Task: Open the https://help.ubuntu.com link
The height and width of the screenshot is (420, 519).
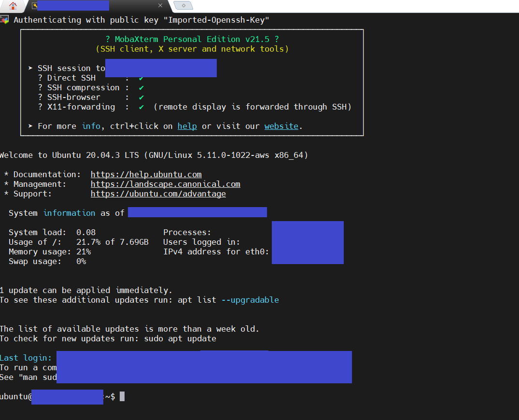Action: point(146,174)
